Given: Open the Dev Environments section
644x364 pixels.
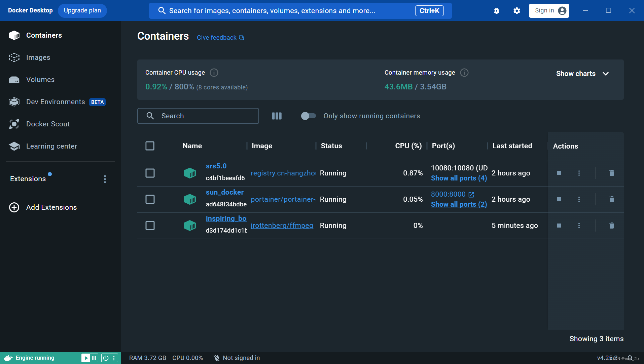Looking at the screenshot, I should (x=55, y=102).
